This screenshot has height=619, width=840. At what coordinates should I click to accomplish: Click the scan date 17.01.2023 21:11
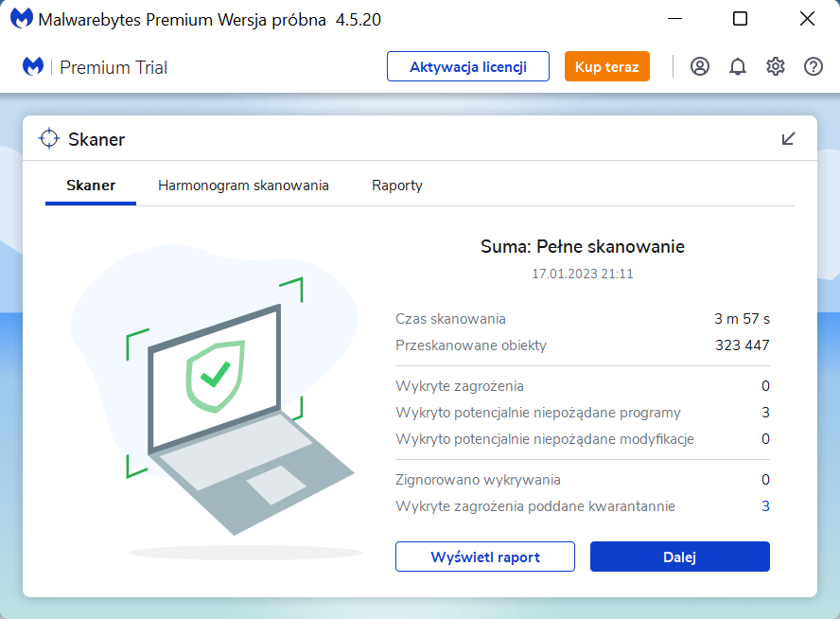(583, 274)
